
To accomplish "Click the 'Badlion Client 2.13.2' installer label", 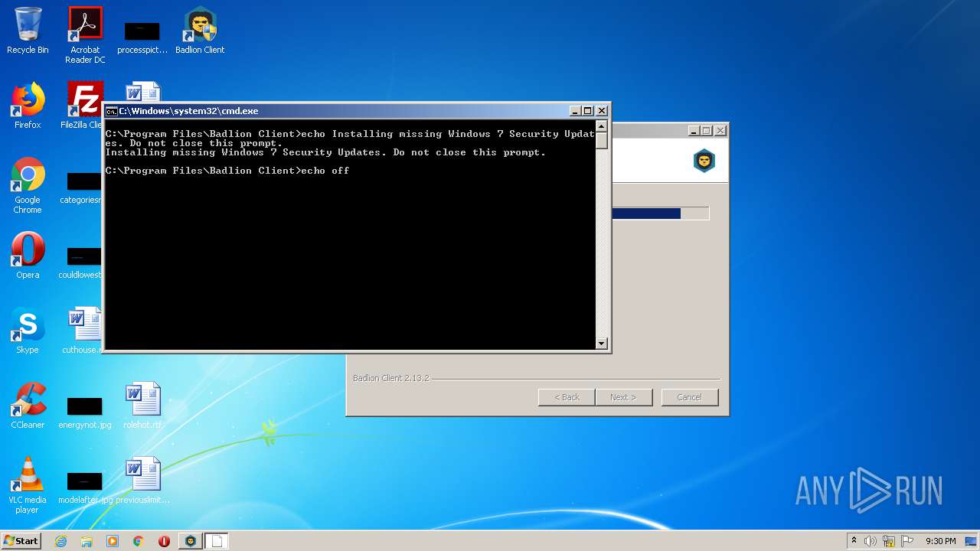I will click(391, 378).
